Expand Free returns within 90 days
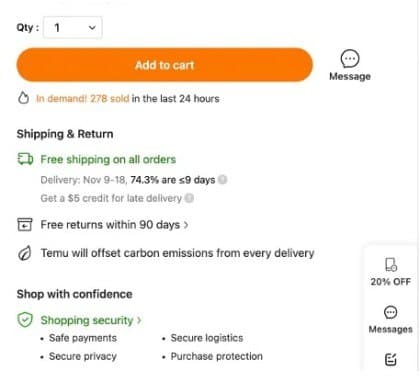The image size is (419, 376). click(114, 225)
